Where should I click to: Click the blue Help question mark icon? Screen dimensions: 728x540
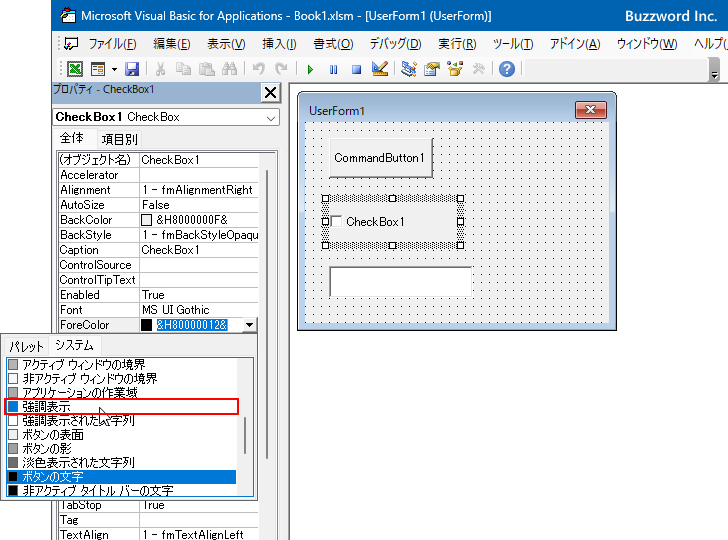tap(507, 69)
